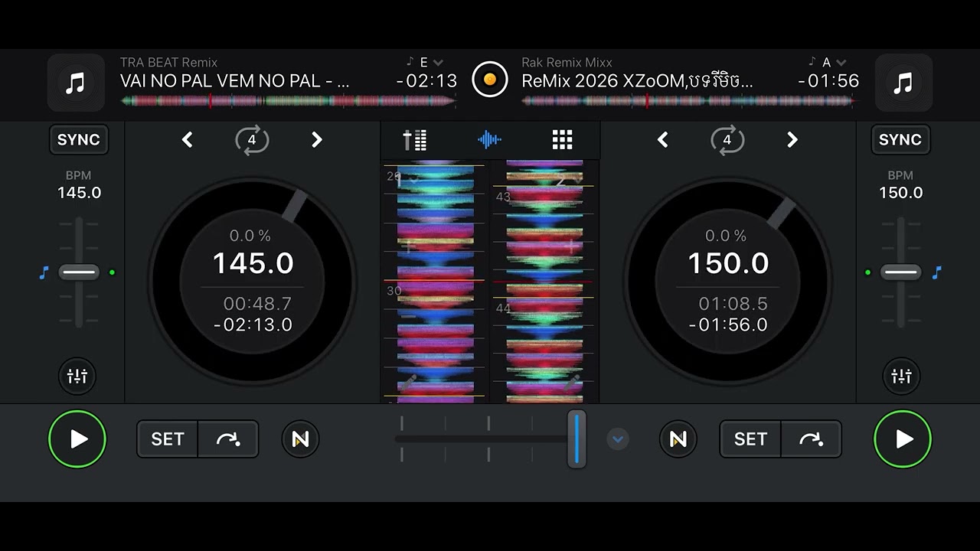The width and height of the screenshot is (980, 551).
Task: Play the right deck track
Action: click(x=903, y=439)
